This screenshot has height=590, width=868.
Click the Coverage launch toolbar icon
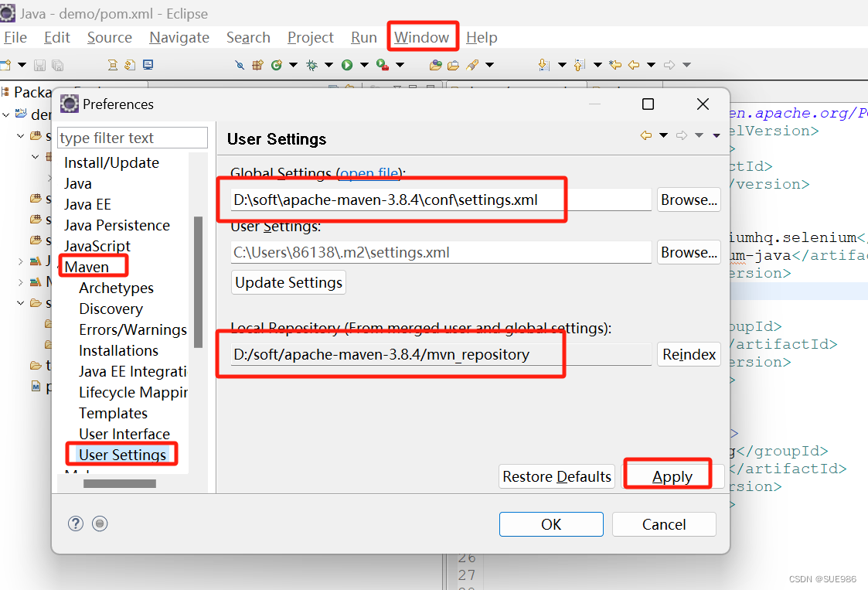277,65
